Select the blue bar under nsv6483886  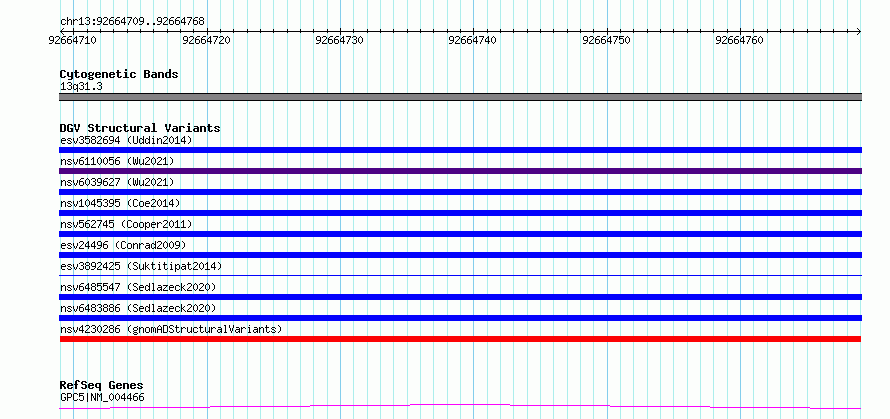pyautogui.click(x=460, y=318)
